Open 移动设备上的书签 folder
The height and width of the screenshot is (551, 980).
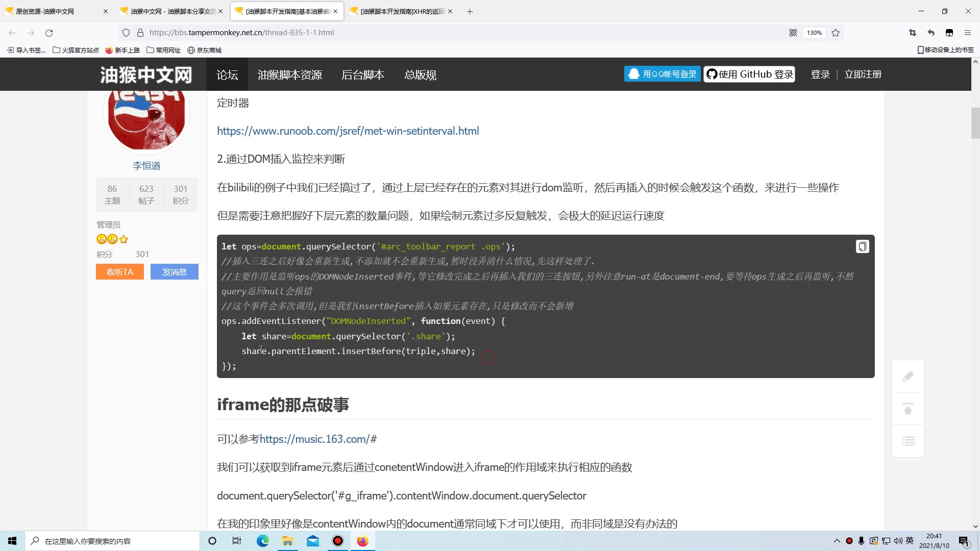click(946, 50)
